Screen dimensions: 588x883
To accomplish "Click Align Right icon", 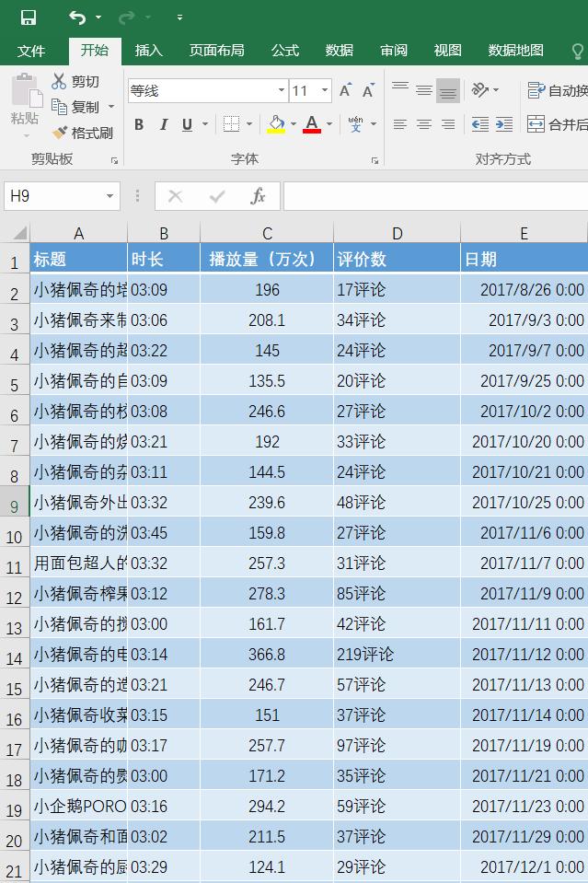I will [448, 124].
